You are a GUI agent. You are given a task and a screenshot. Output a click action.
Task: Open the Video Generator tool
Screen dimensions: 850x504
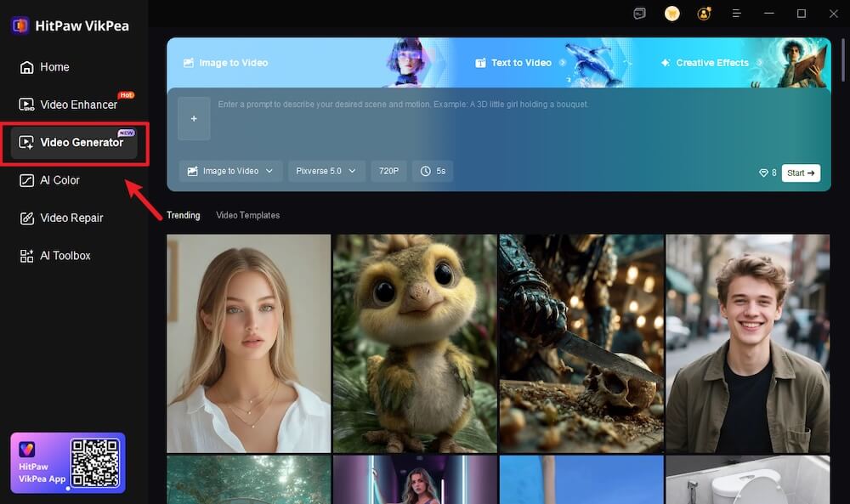pos(75,142)
